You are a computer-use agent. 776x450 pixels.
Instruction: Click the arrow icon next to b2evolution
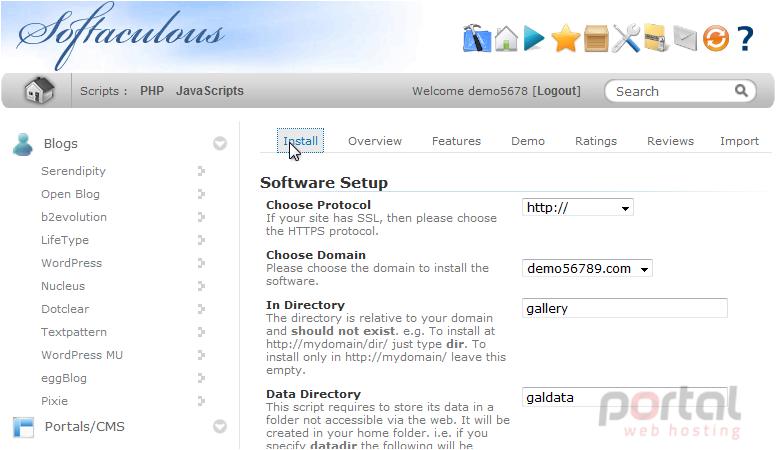pos(201,217)
